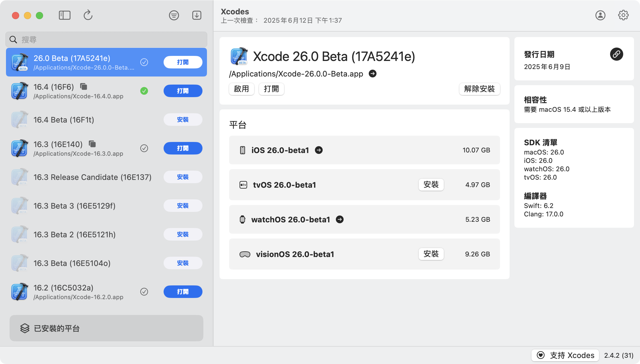This screenshot has height=364, width=640.
Task: Click the stack icon in 已安裝的平台
Action: (x=25, y=328)
